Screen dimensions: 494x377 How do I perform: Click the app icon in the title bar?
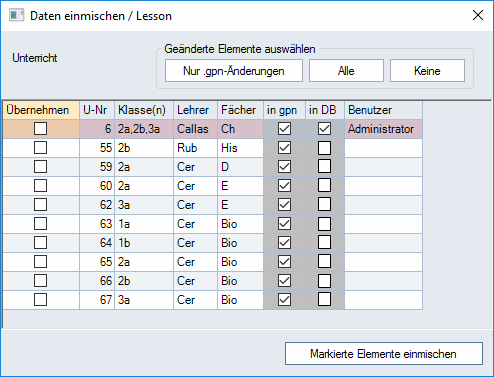coord(17,16)
